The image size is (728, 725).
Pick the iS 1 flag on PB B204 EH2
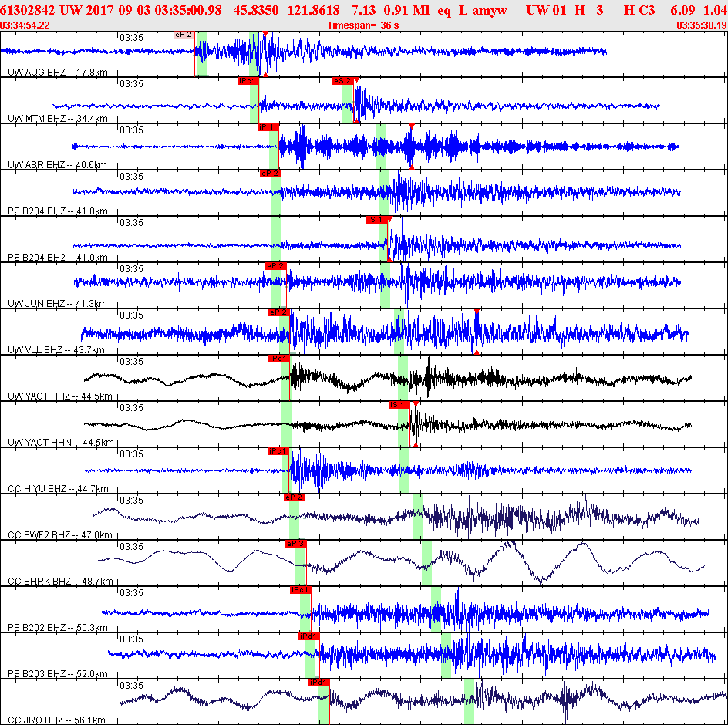coord(376,220)
